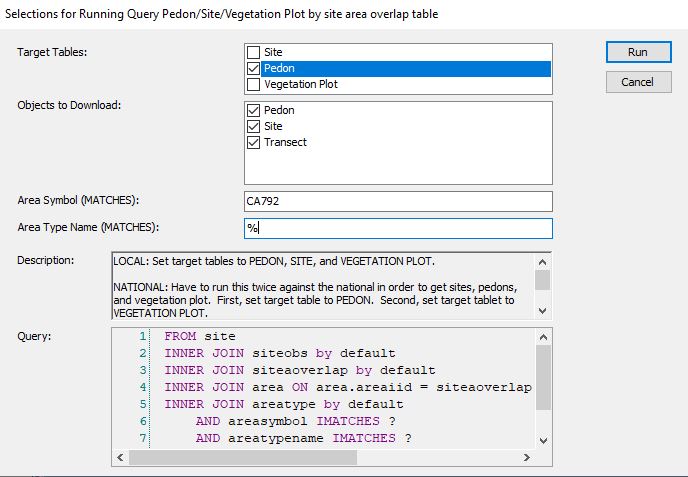Screen dimensions: 688x477
Task: Click query line 5 'INNER JOIN areatype by default'
Action: (x=284, y=404)
